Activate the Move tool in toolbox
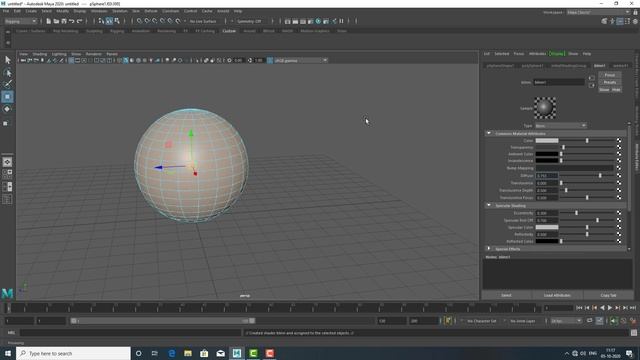The height and width of the screenshot is (360, 640). pos(7,97)
